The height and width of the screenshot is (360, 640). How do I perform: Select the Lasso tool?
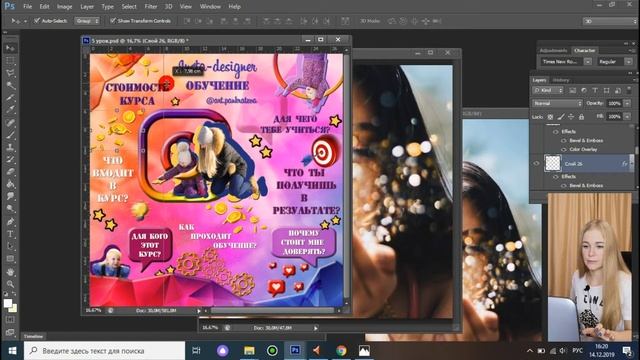click(x=10, y=73)
